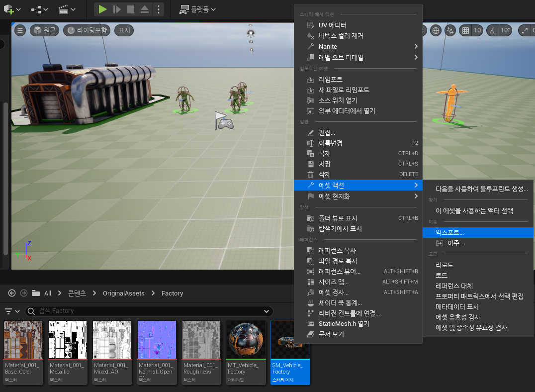Change grid snap value 10

point(477,30)
